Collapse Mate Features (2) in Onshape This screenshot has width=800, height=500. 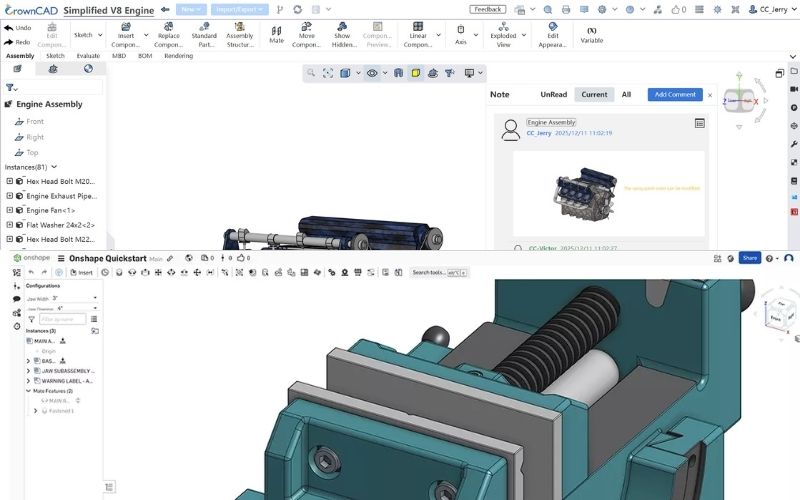pyautogui.click(x=29, y=391)
